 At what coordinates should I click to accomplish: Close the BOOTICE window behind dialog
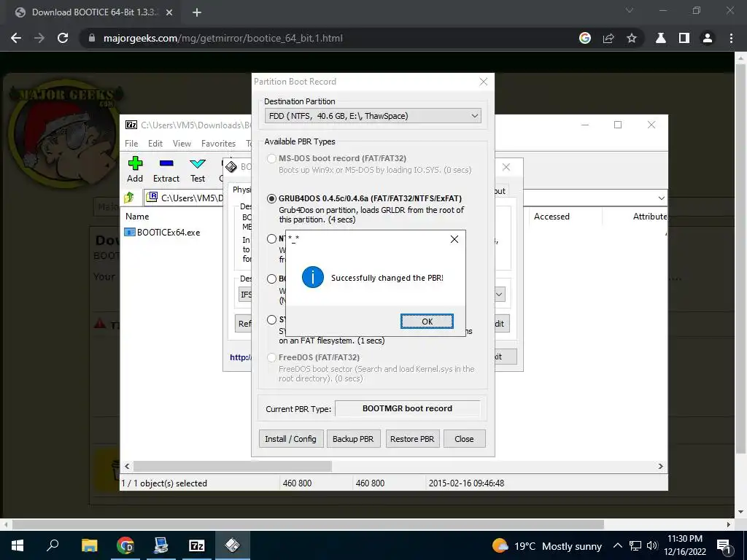[506, 167]
